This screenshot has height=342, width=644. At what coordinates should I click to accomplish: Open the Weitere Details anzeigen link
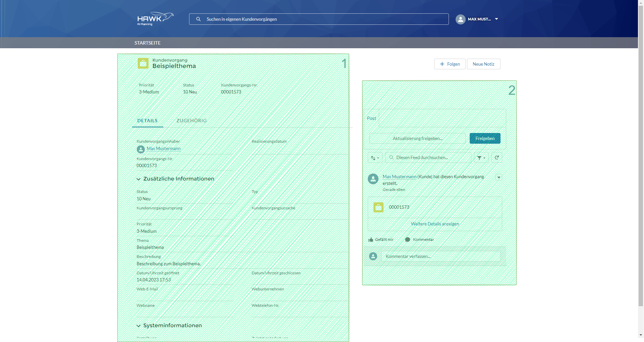tap(435, 224)
